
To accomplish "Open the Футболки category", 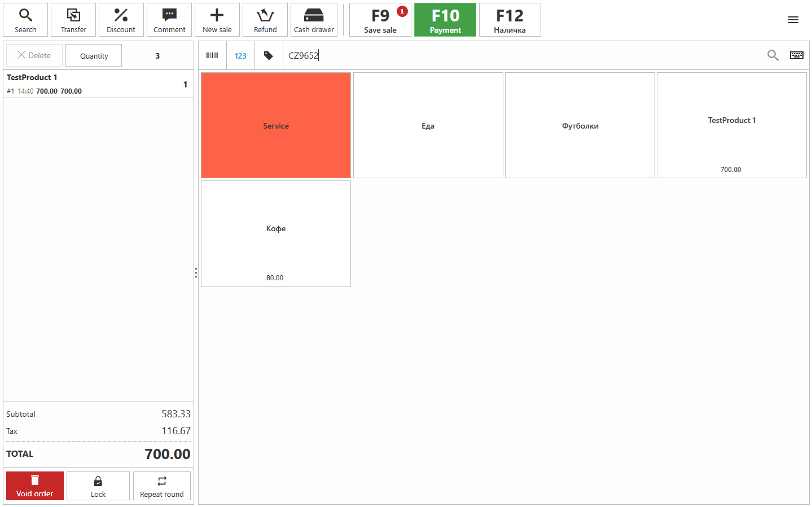I will [580, 125].
